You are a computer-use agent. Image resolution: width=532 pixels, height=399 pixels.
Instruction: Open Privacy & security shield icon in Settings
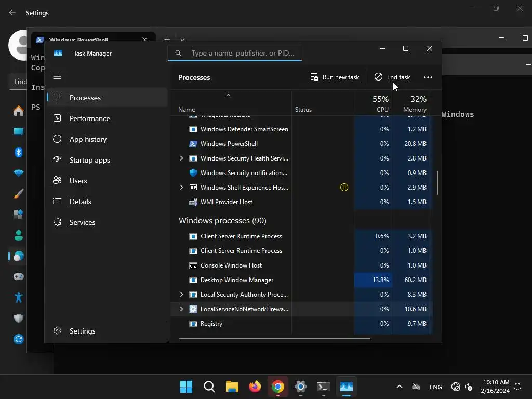pyautogui.click(x=19, y=318)
